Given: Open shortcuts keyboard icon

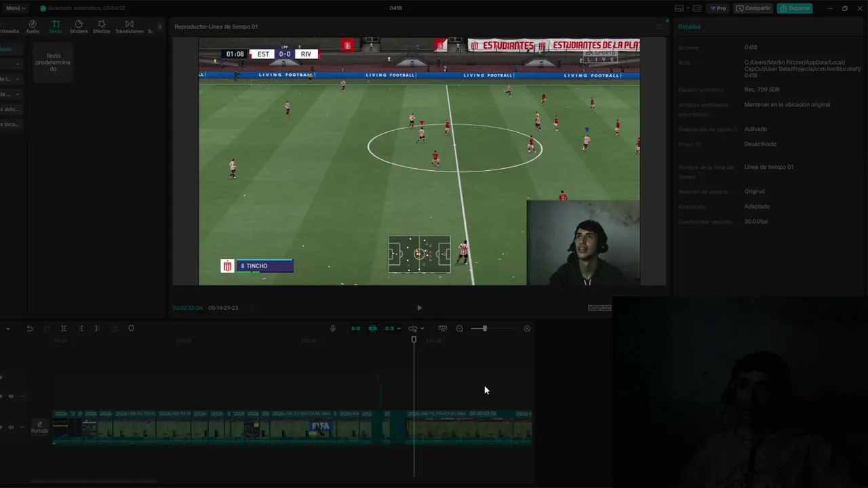Looking at the screenshot, I should (x=697, y=8).
